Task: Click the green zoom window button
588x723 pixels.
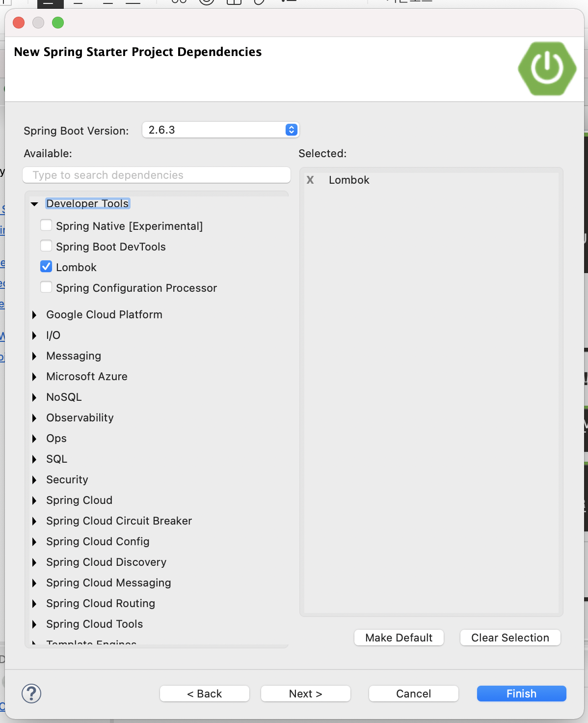Action: (58, 23)
